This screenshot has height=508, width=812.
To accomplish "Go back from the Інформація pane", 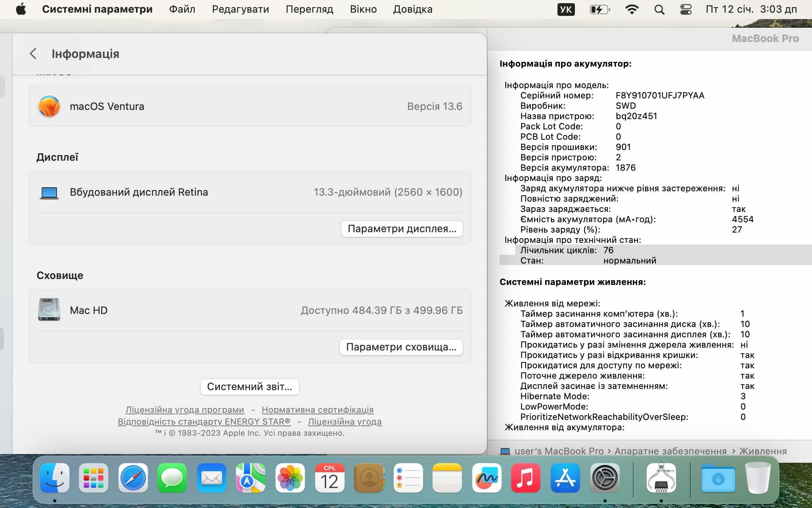I will 33,54.
